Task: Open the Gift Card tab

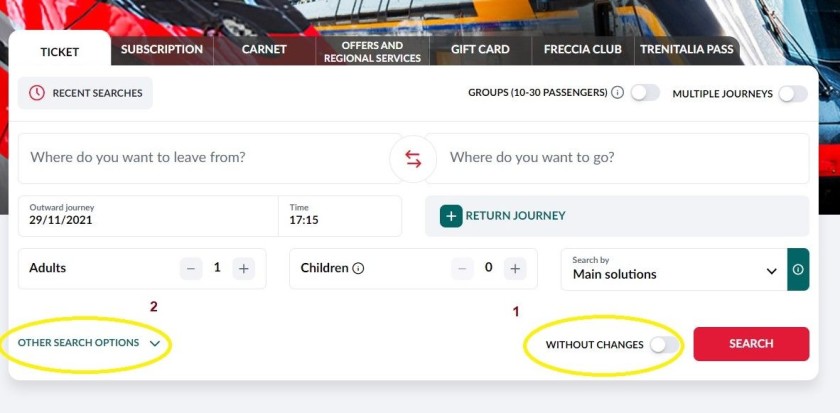Action: (480, 50)
